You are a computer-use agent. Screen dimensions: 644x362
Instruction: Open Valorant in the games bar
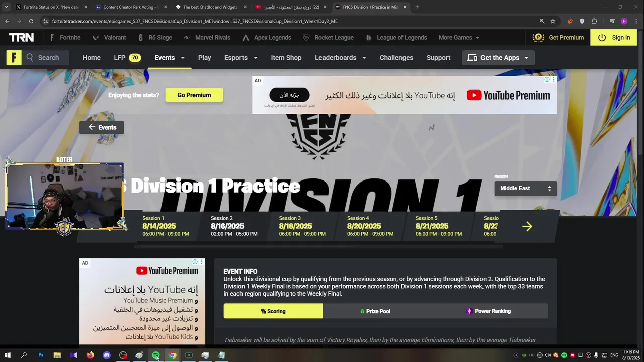[109, 38]
